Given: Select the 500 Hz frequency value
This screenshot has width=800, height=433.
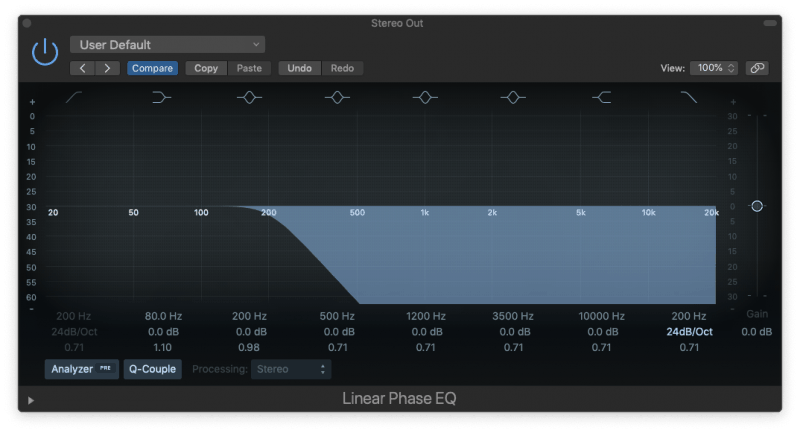Looking at the screenshot, I should [x=337, y=316].
